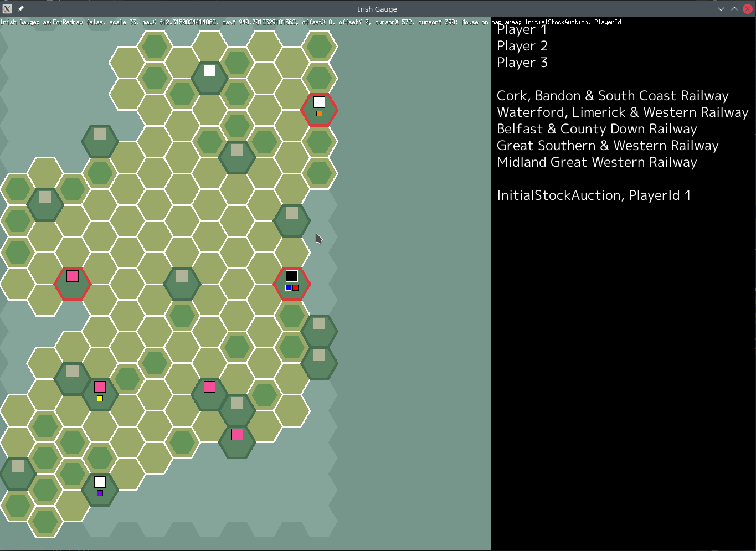Select the white square above the purple marker
Screen dimensions: 756x551
tap(100, 482)
